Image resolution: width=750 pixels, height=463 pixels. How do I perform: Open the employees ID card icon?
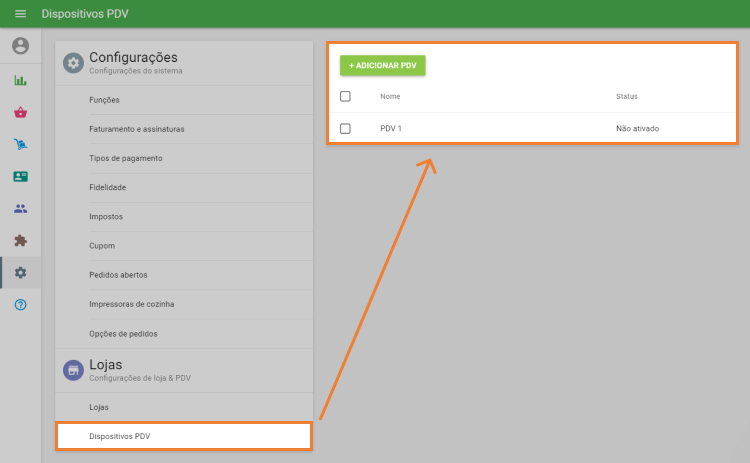[20, 176]
